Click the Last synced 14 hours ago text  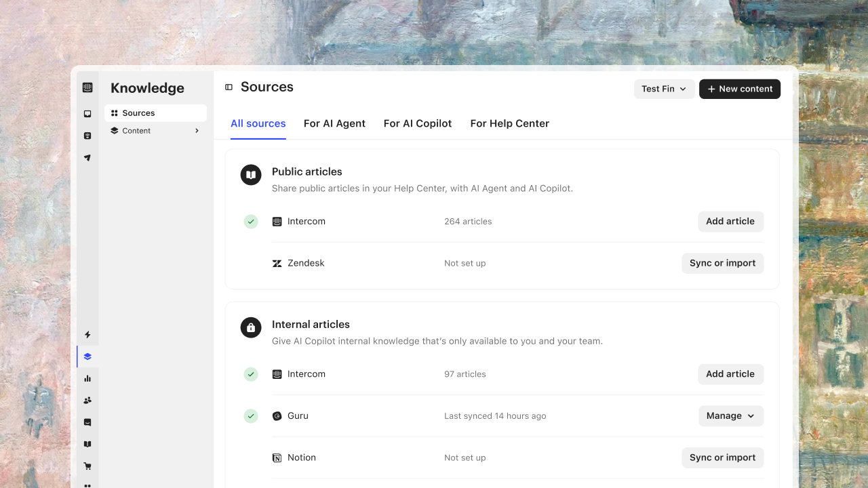point(495,416)
